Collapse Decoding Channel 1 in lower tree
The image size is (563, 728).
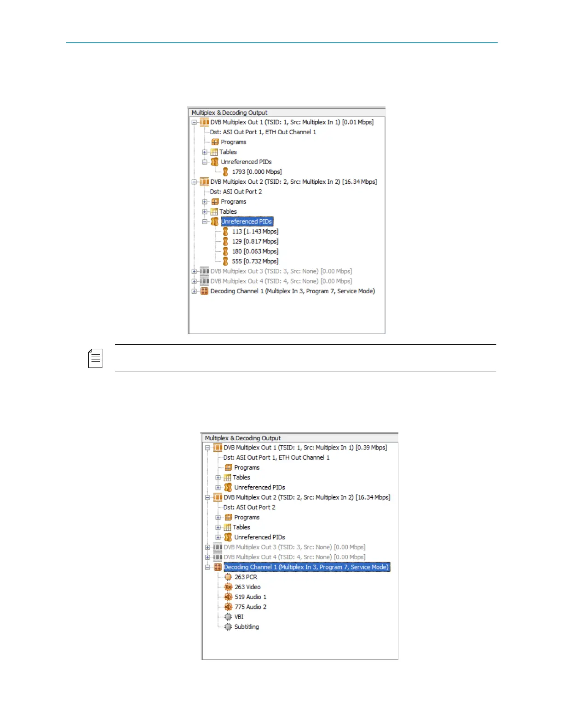[207, 567]
